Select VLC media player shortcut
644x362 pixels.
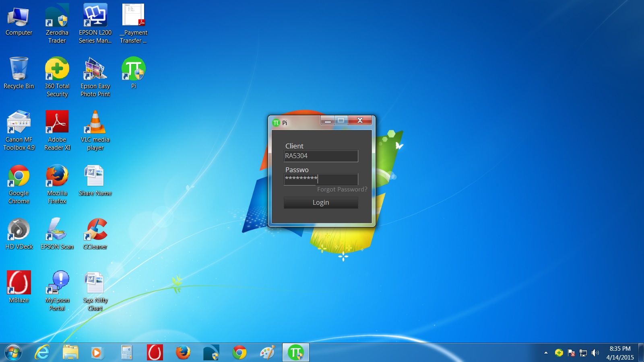pos(95,131)
